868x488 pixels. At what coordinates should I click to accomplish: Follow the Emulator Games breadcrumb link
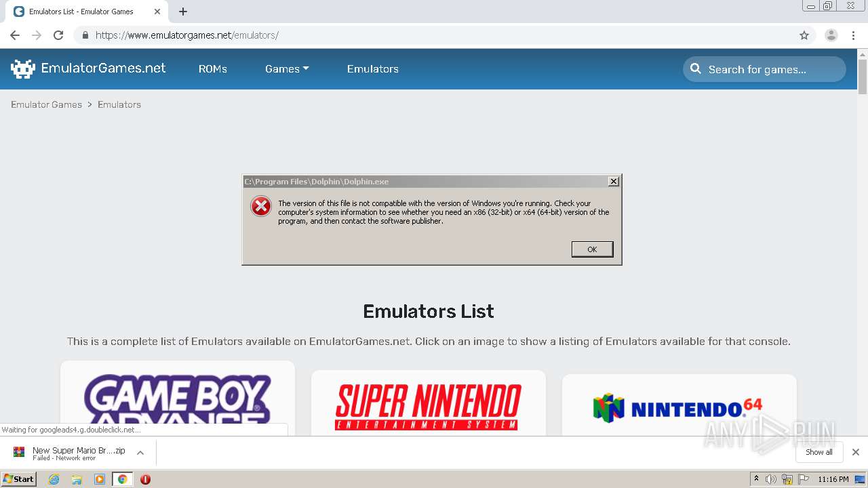pyautogui.click(x=46, y=104)
